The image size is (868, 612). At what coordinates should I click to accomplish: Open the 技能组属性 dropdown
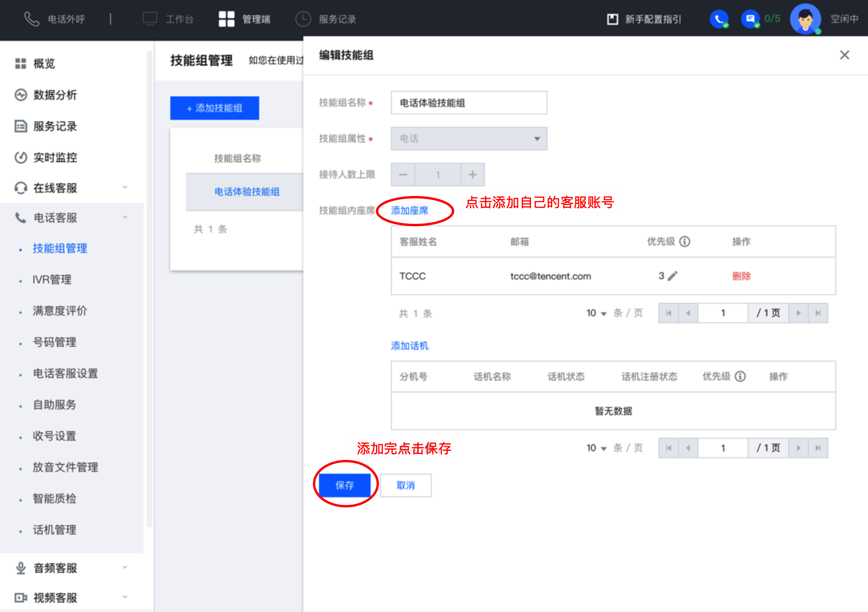pyautogui.click(x=469, y=139)
